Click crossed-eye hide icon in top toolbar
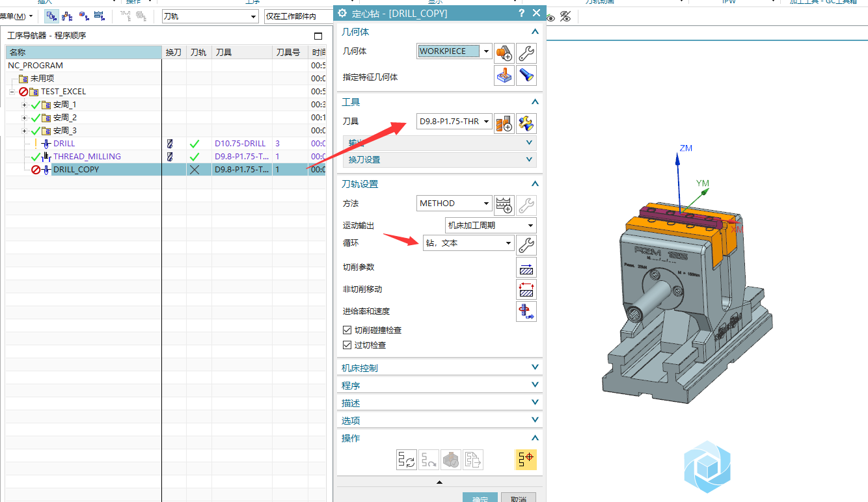Screen dimensions: 868x502 [565, 17]
